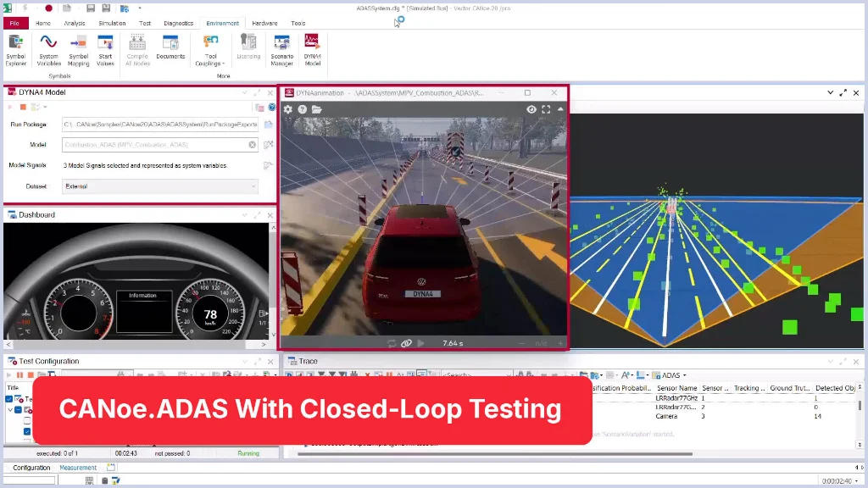Open the Symbol Explorer
The width and height of the screenshot is (868, 488).
point(15,50)
